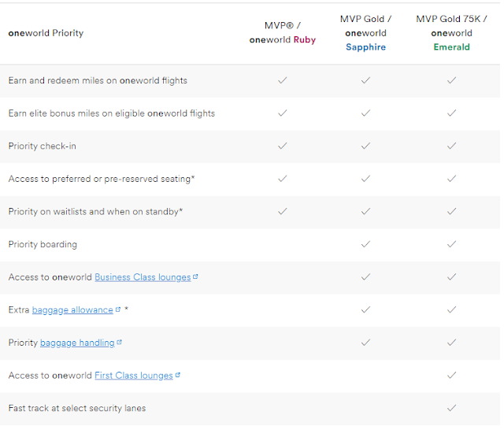Click external link icon after baggage handling
The width and height of the screenshot is (504, 430).
(x=119, y=343)
